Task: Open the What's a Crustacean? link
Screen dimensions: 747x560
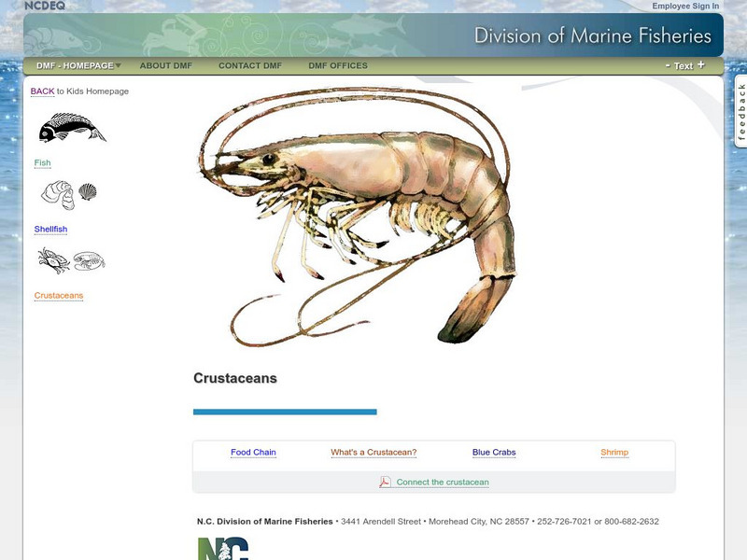Action: (x=374, y=452)
